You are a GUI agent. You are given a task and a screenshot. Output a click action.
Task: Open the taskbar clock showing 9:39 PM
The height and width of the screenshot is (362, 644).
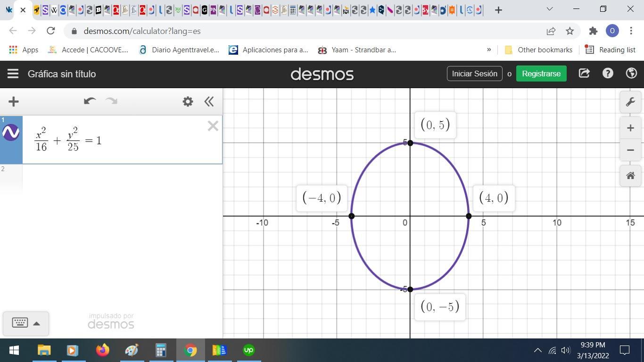point(593,350)
